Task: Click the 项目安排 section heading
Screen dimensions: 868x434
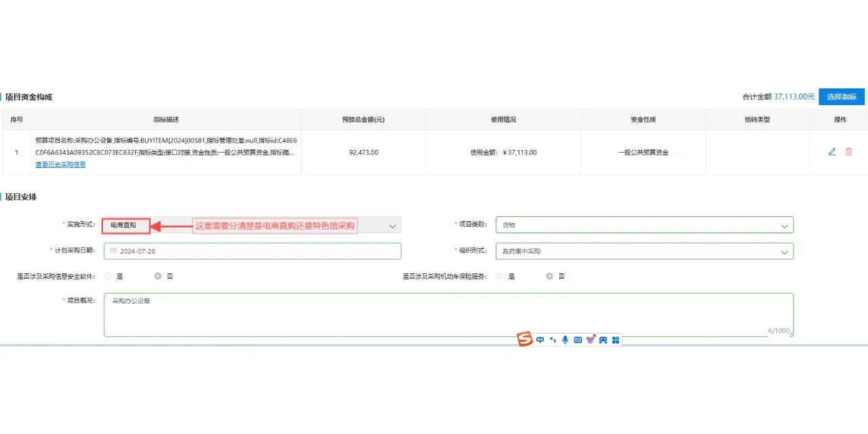Action: pyautogui.click(x=21, y=197)
